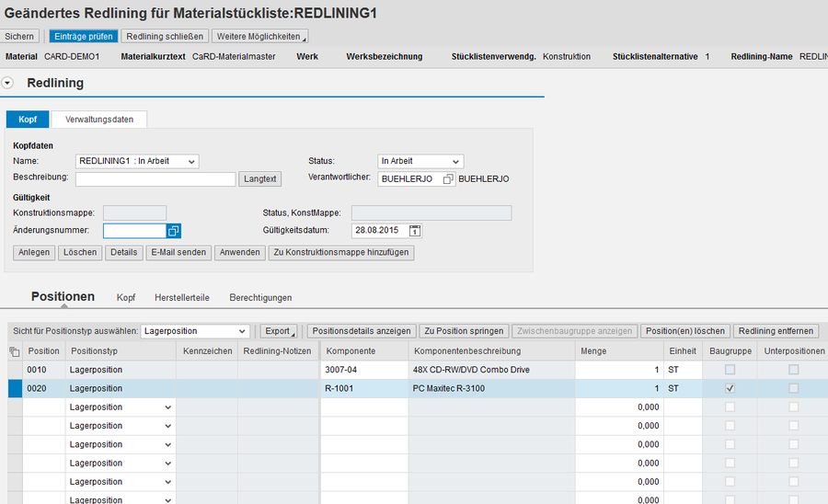The width and height of the screenshot is (828, 504).
Task: Select row 0020 via its row selector
Action: click(15, 388)
